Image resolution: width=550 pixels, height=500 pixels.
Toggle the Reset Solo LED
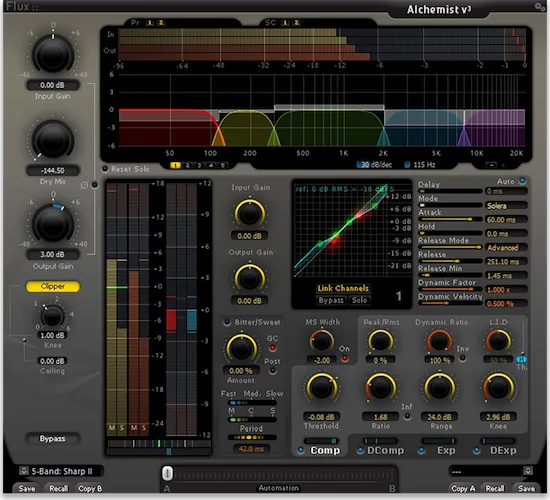pos(105,169)
